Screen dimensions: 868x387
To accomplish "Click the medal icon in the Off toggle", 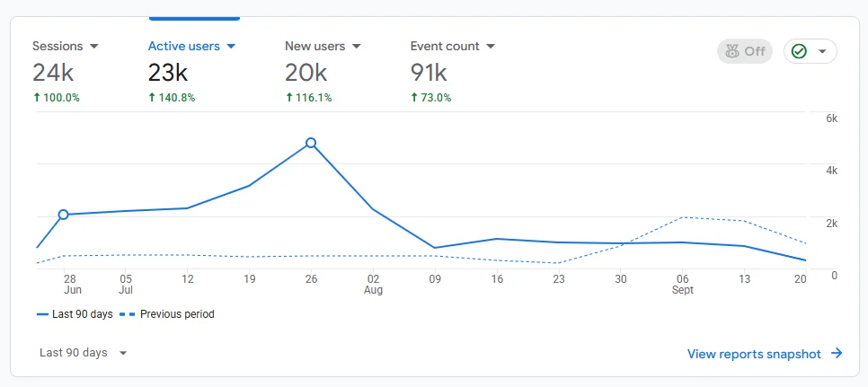I will [x=732, y=51].
